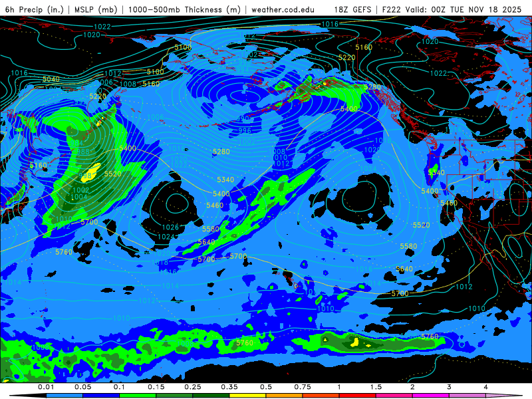Viewport: 532px width, 399px height.
Task: Click the 'weather.cod.edu' header text
Action: coord(283,9)
